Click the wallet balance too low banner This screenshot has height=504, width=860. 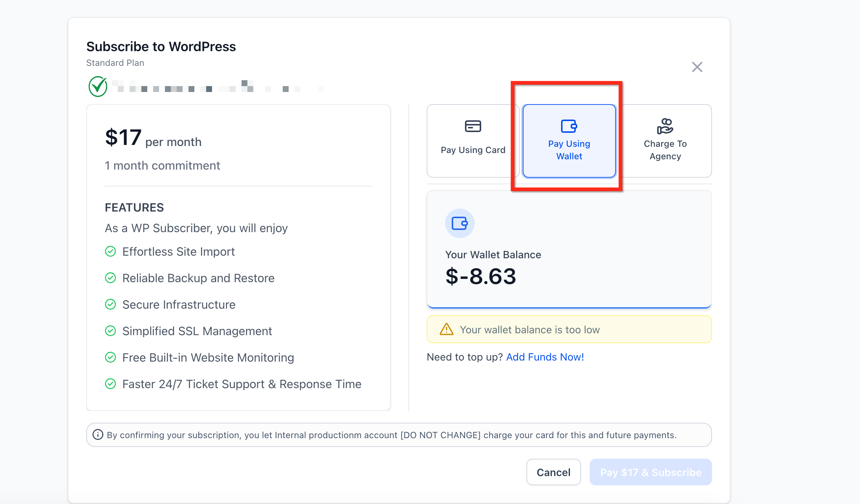coord(569,329)
